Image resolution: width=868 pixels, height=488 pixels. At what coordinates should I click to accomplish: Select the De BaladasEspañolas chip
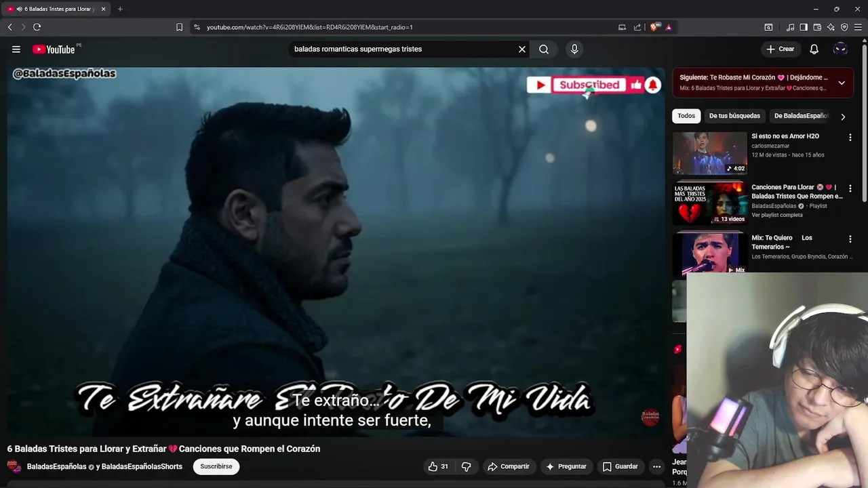point(801,116)
